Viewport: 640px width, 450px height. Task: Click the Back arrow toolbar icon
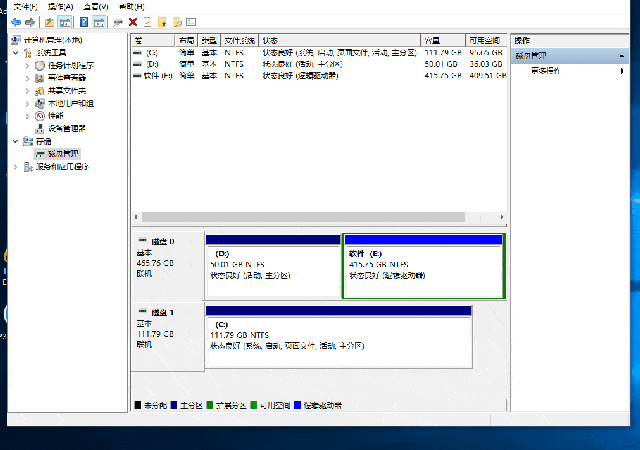(x=16, y=22)
